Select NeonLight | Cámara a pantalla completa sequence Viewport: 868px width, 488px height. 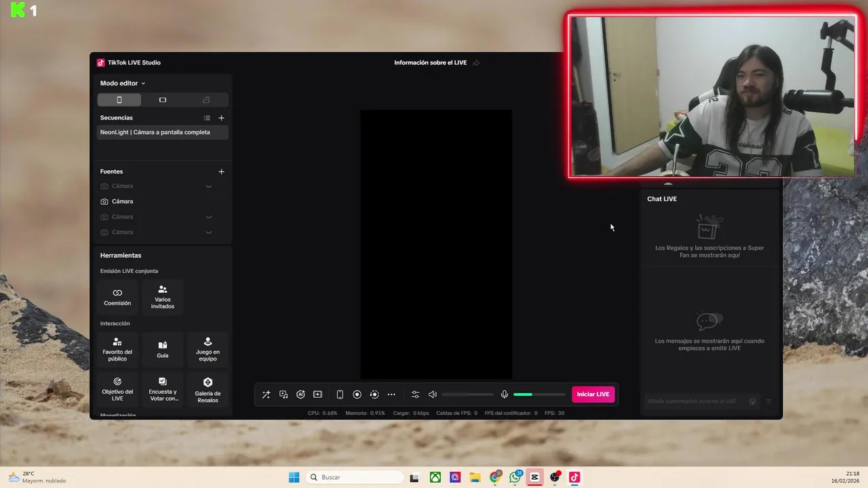[x=163, y=132]
